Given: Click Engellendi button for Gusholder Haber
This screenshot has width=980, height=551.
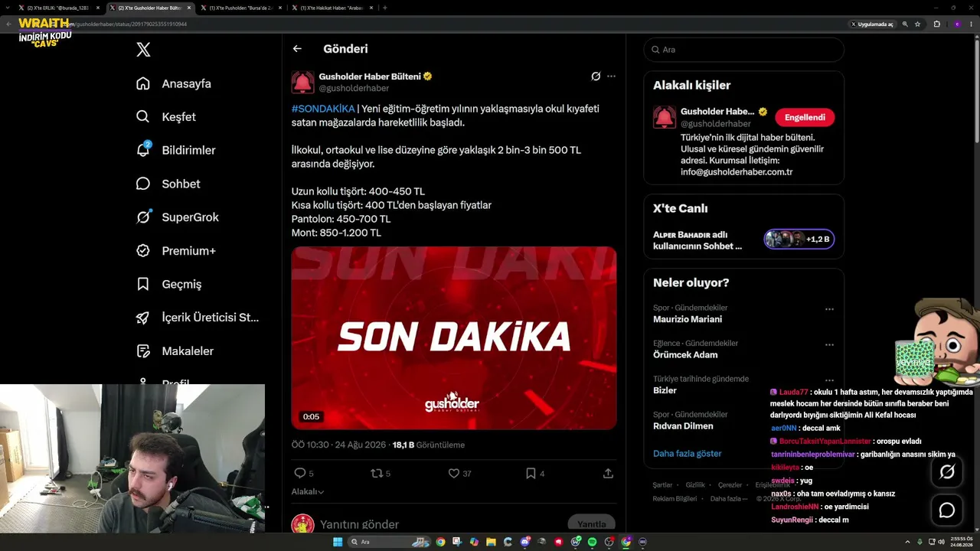Looking at the screenshot, I should click(805, 117).
